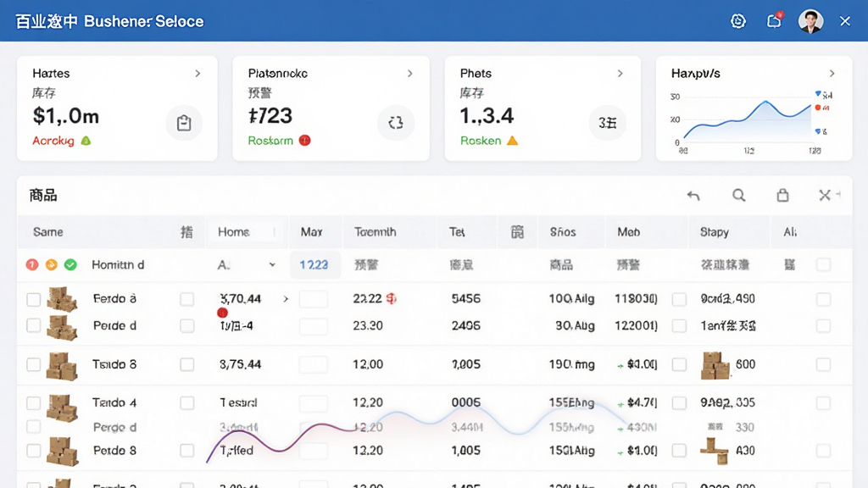Click the orange status dot in filter row
The height and width of the screenshot is (488, 868).
(52, 265)
